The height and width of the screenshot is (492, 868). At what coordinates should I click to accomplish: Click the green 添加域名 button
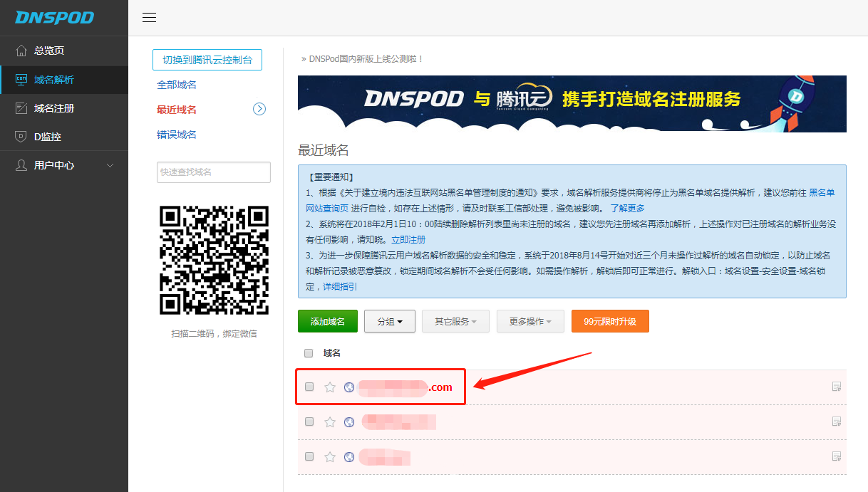pos(327,321)
